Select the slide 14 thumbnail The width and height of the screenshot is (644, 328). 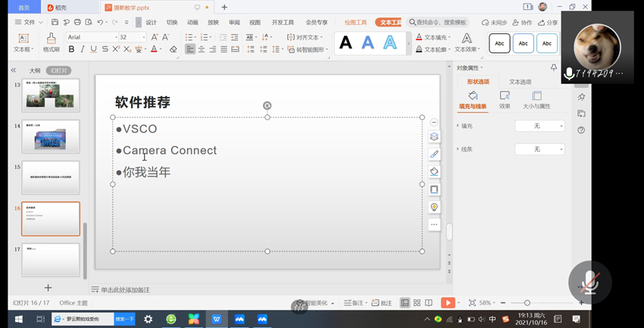tap(51, 137)
